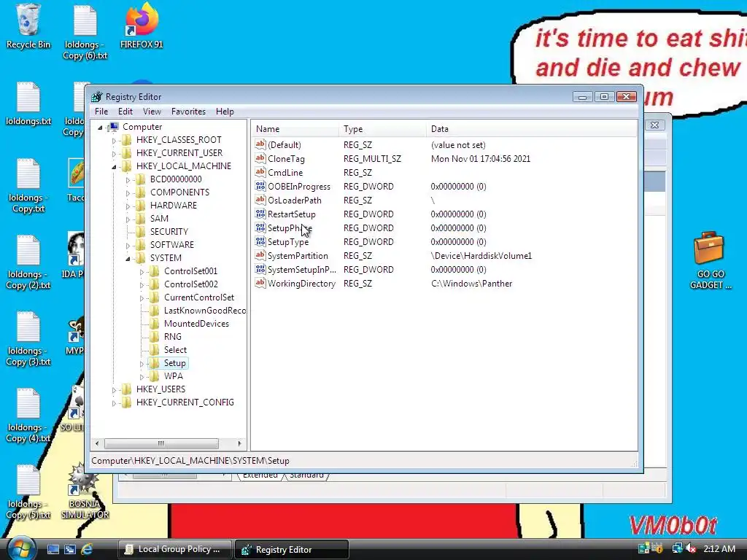Click the OOBEInProgress DWORD value icon
Screen dimensions: 747x560
pyautogui.click(x=260, y=186)
